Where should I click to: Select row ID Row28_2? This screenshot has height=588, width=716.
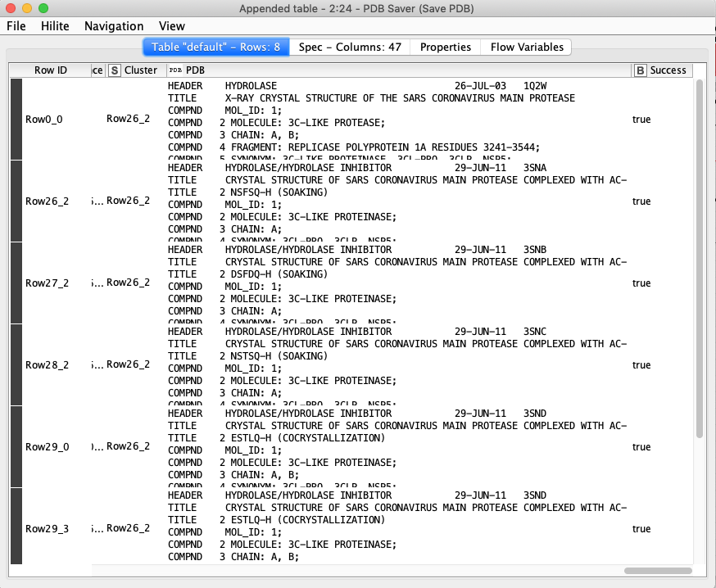tap(47, 364)
